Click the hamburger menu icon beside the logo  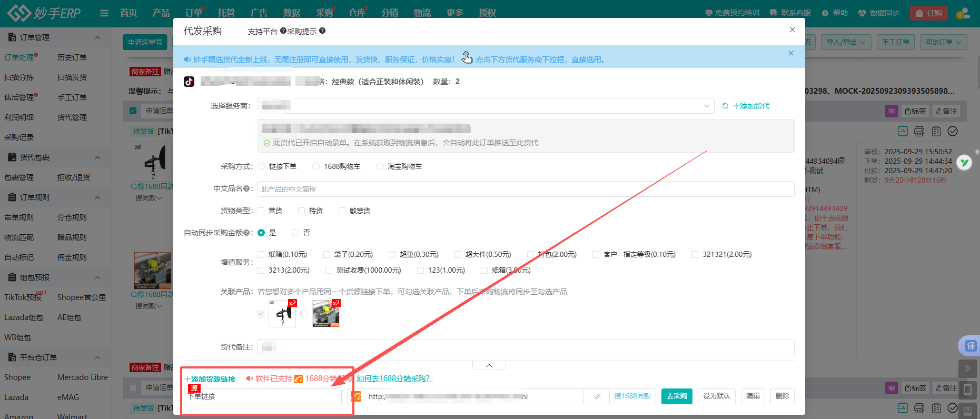104,13
